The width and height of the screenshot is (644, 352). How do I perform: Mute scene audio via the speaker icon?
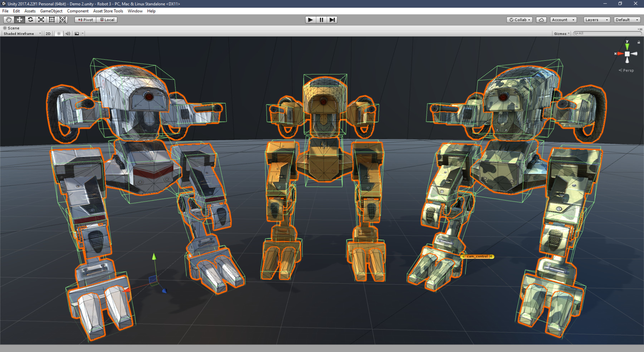point(68,33)
